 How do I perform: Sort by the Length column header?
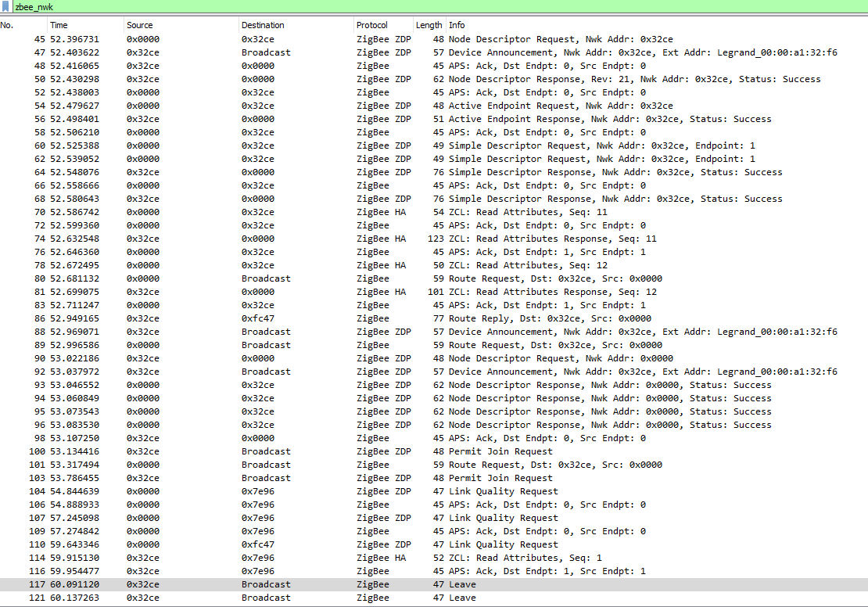pyautogui.click(x=429, y=25)
